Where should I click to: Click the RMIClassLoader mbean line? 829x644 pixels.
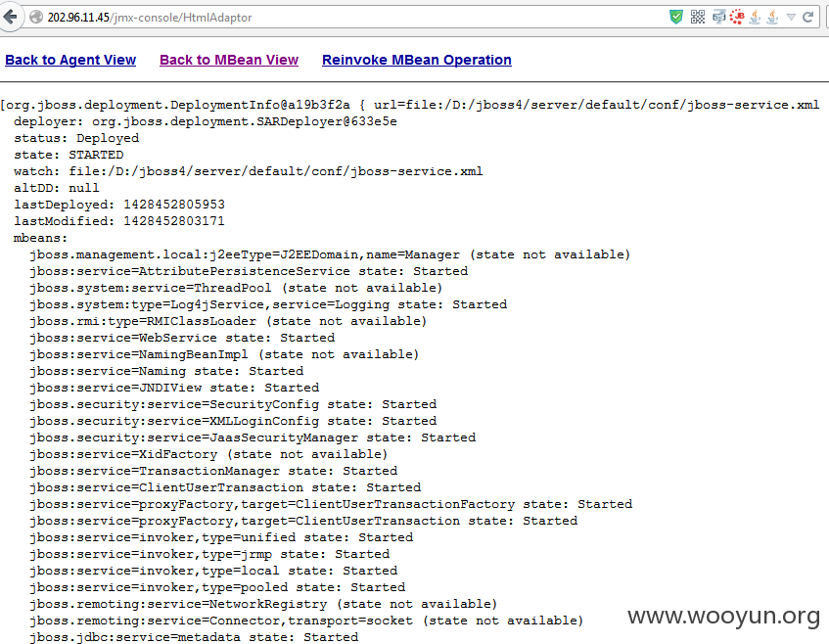228,321
